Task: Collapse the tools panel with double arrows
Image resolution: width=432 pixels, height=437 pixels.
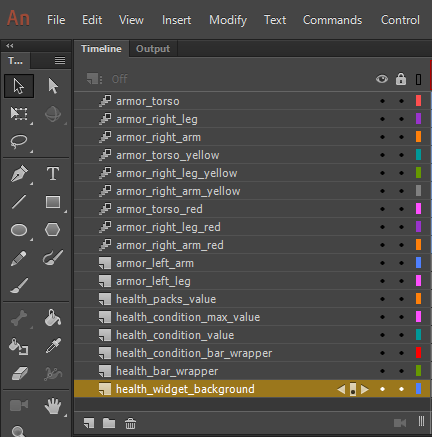Action: [10, 46]
